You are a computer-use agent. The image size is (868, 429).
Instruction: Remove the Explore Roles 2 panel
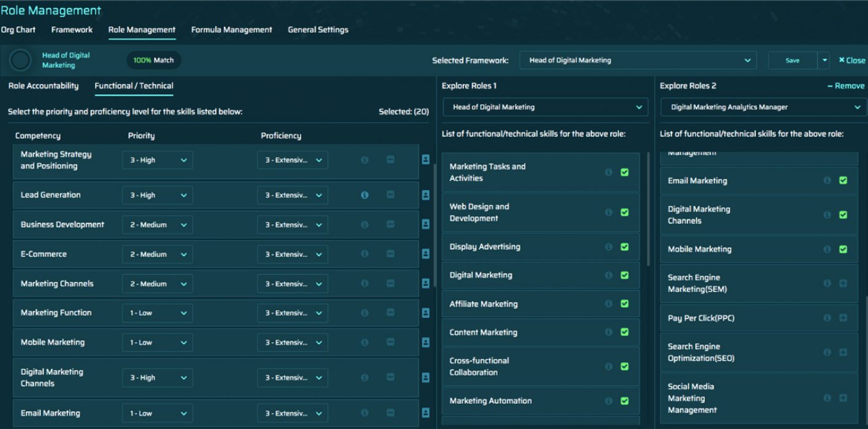point(847,86)
